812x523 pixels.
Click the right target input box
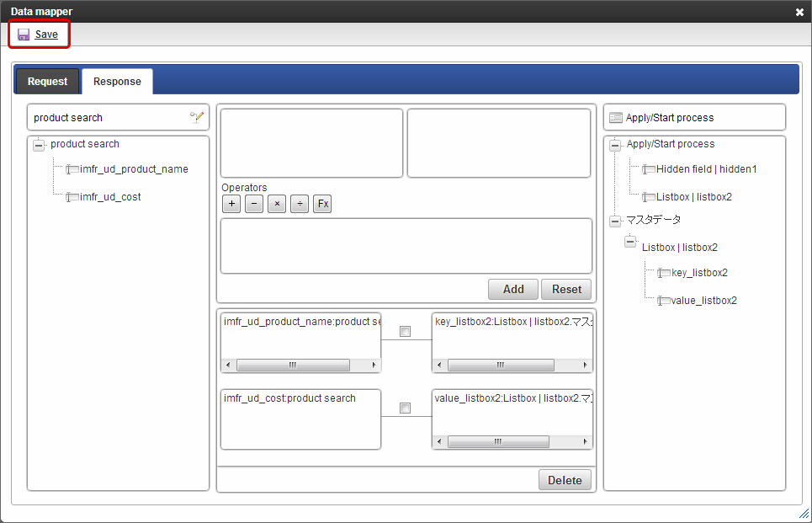499,143
